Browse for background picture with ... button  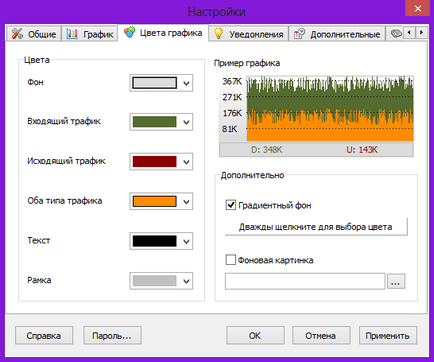click(396, 281)
